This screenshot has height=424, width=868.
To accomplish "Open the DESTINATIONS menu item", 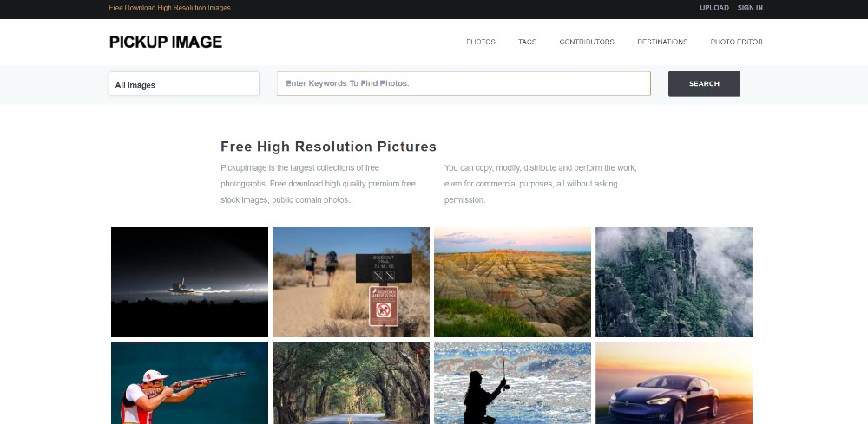I will coord(662,42).
